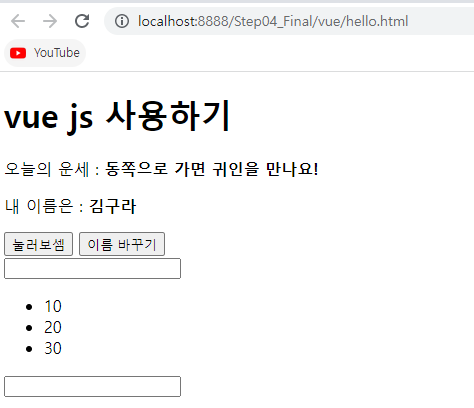Screen dimensions: 474x408
Task: Click the label 내 이름은
Action: point(39,206)
